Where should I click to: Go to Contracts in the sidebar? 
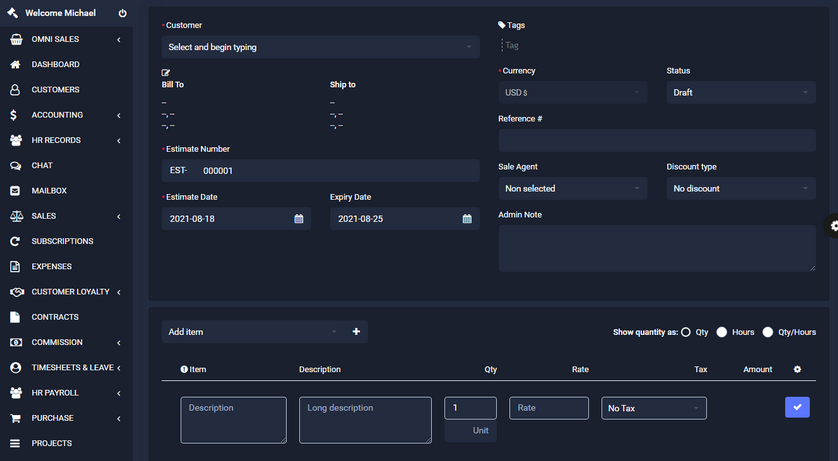55,317
